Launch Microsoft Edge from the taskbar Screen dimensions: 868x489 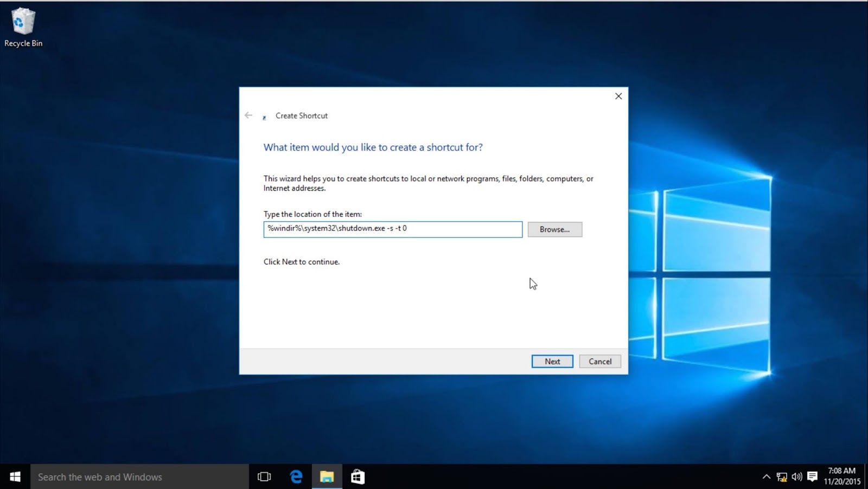296,477
